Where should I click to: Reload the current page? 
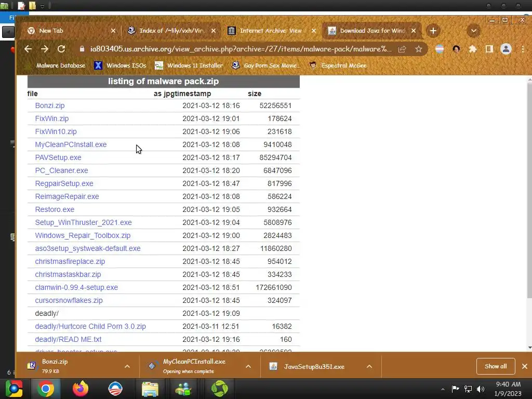[61, 49]
